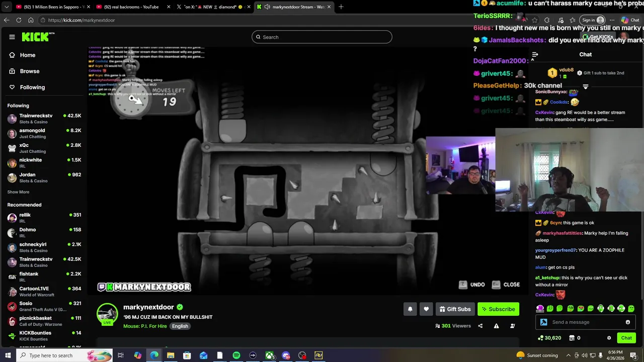Image resolution: width=644 pixels, height=362 pixels.
Task: Open the Windows Start menu
Action: click(x=8, y=355)
